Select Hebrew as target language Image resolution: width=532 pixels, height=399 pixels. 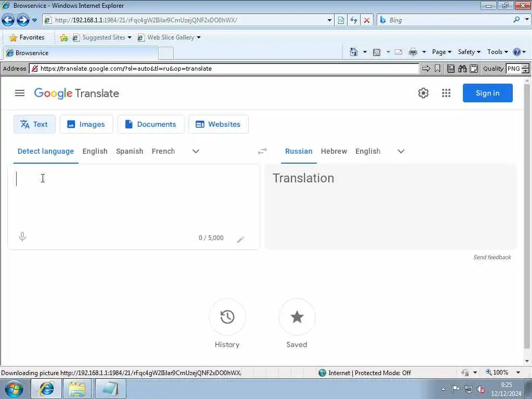[x=334, y=151]
